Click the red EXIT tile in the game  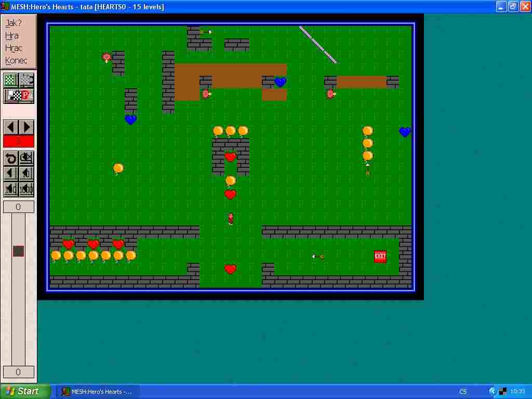[x=380, y=257]
